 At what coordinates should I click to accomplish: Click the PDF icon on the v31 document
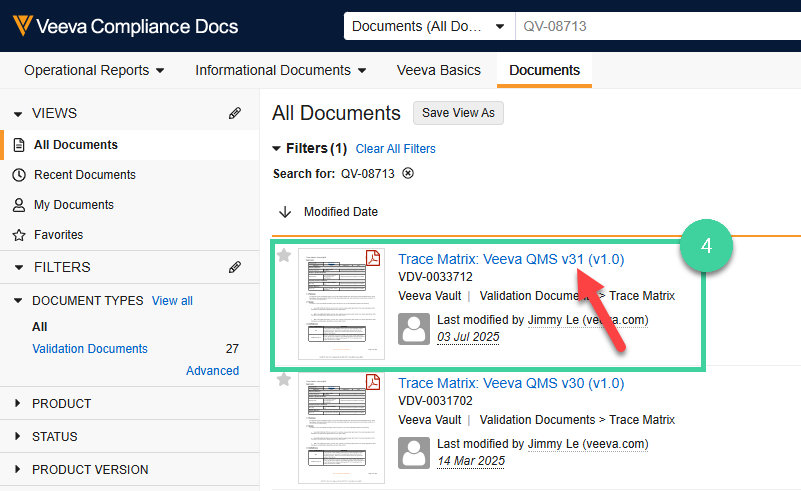click(373, 258)
